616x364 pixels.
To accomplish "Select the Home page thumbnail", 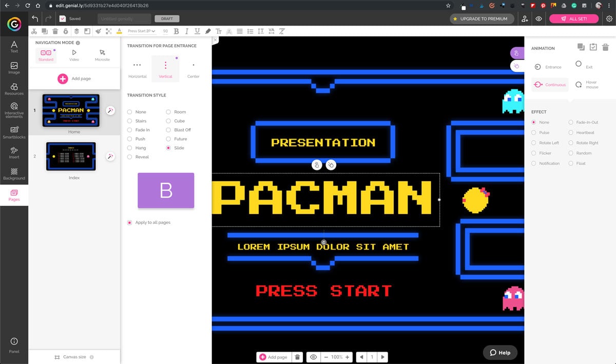I will (71, 110).
